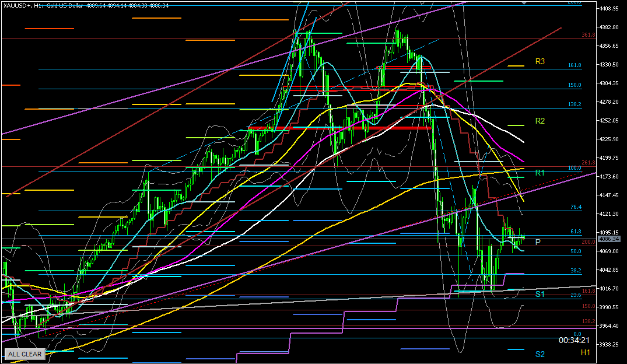This screenshot has height=364, width=627.
Task: Click the candle countdown timer 00:34:21
Action: coord(574,340)
